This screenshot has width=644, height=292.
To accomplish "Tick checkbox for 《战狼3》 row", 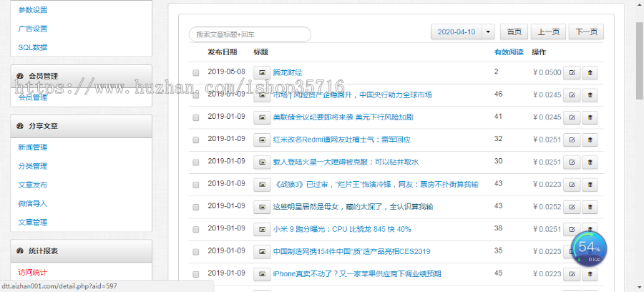I will [x=195, y=185].
